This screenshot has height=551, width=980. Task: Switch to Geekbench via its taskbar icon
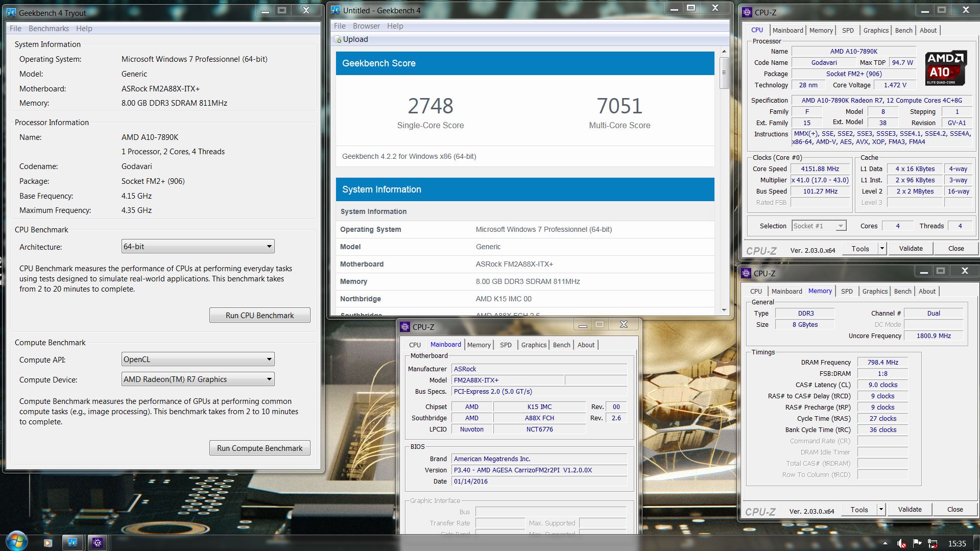pyautogui.click(x=73, y=543)
